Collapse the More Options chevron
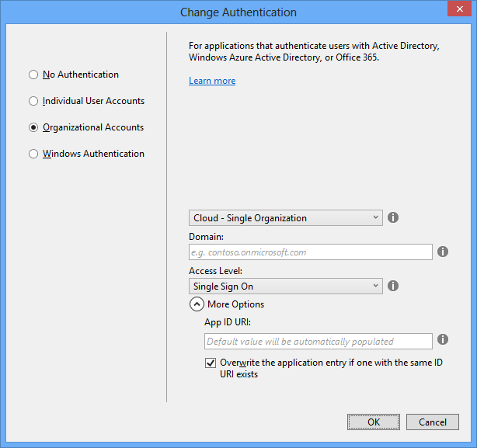This screenshot has width=477, height=448. (197, 304)
